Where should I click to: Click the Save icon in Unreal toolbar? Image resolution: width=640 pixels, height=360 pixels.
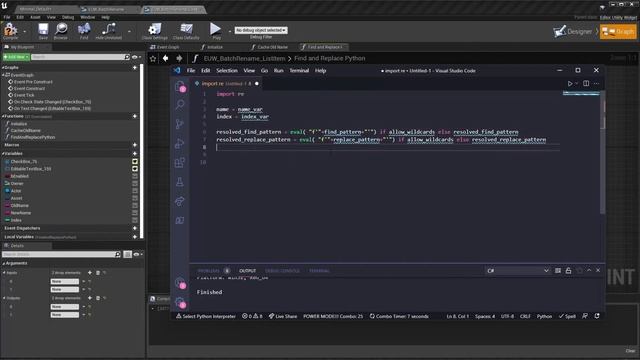(43, 31)
